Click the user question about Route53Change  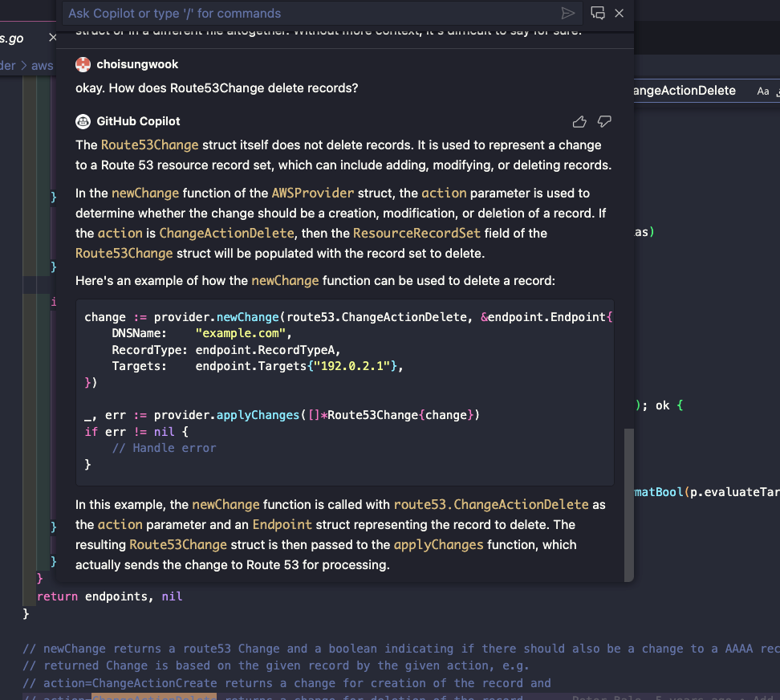[217, 88]
